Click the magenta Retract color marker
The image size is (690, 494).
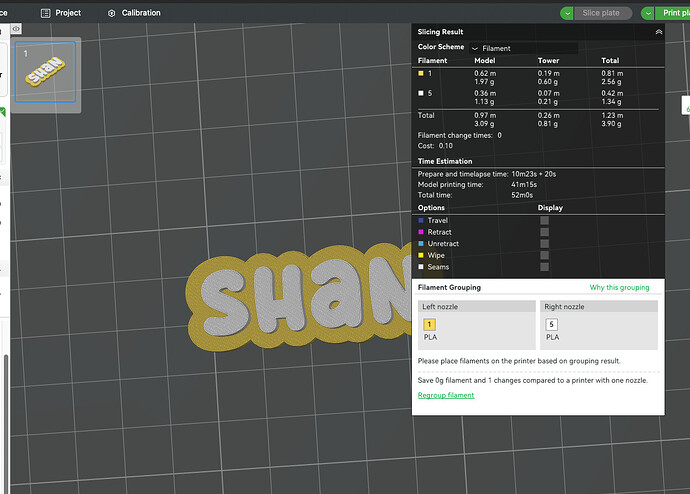421,232
